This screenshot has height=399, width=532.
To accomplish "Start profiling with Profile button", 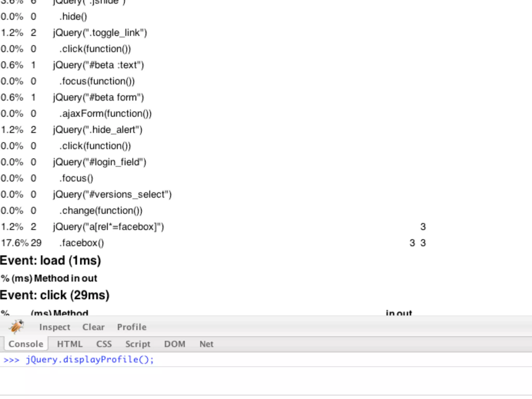I will (x=132, y=327).
